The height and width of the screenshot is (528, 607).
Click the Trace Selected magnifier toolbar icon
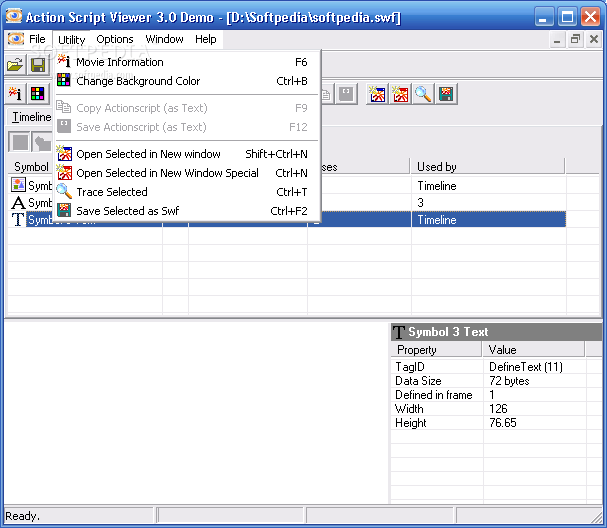423,94
